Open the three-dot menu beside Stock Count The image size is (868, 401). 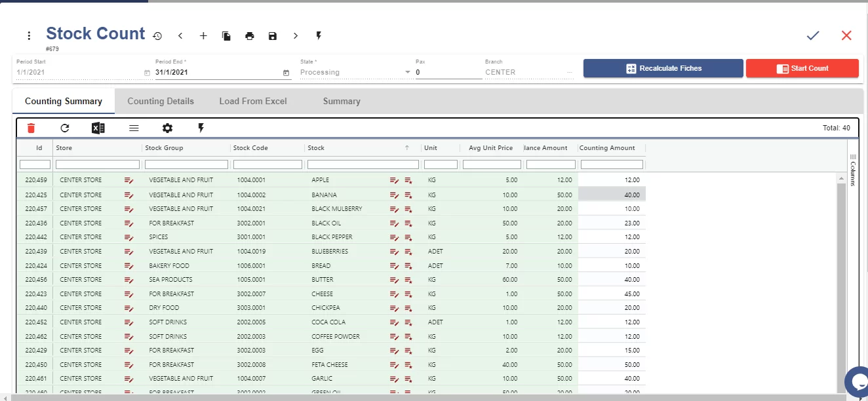coord(29,36)
